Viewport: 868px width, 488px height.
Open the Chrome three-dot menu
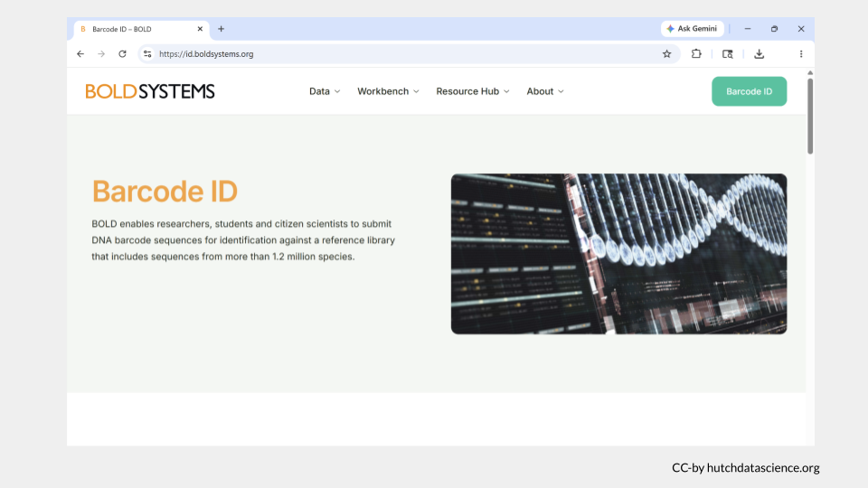click(801, 53)
